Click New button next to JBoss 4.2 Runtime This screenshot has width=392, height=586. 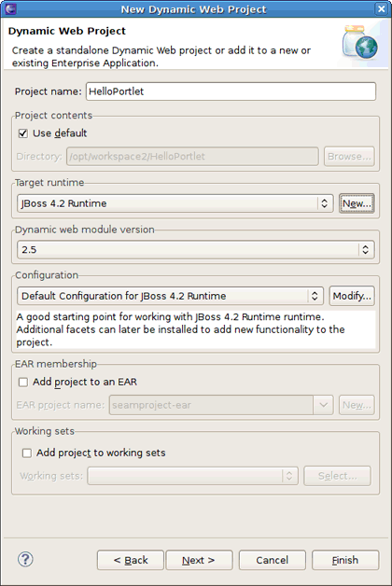[x=357, y=203]
